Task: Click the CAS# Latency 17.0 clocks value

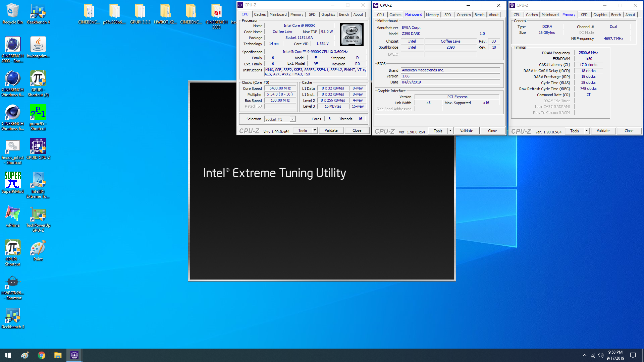Action: (588, 65)
